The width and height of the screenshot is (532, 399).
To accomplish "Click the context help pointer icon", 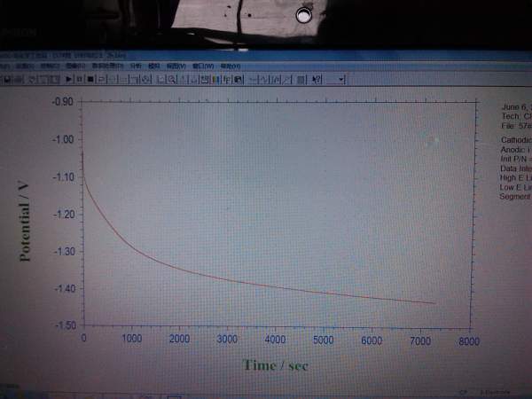I will 317,80.
